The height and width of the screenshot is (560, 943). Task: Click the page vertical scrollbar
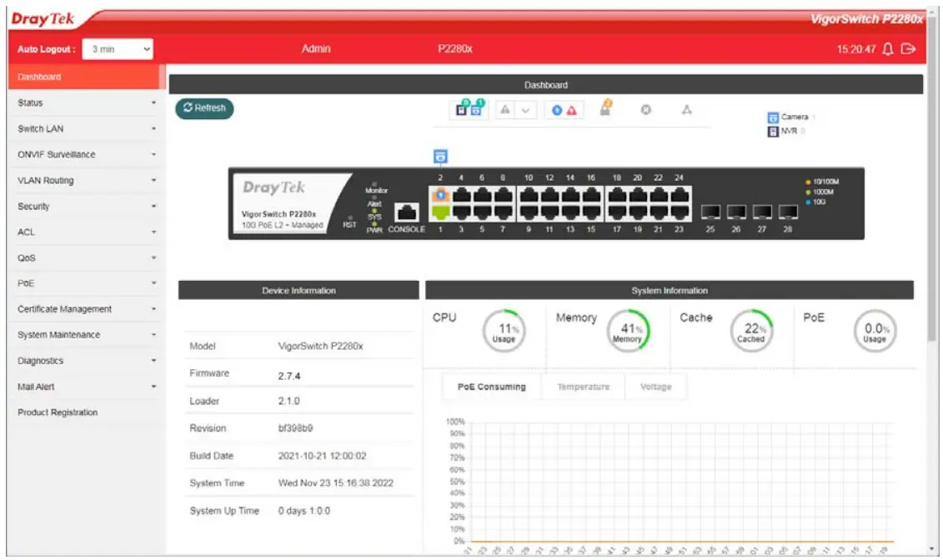point(932,180)
